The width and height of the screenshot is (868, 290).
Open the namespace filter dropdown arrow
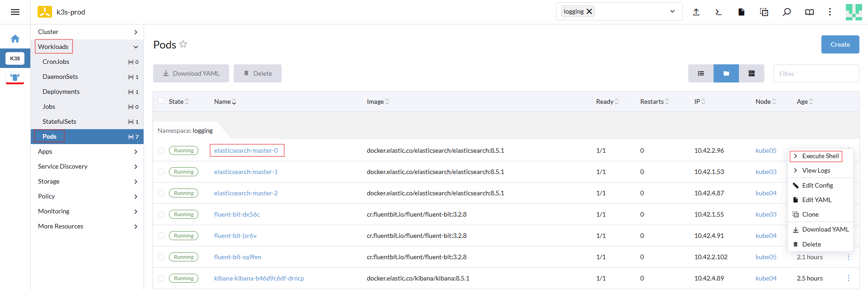[x=672, y=12]
